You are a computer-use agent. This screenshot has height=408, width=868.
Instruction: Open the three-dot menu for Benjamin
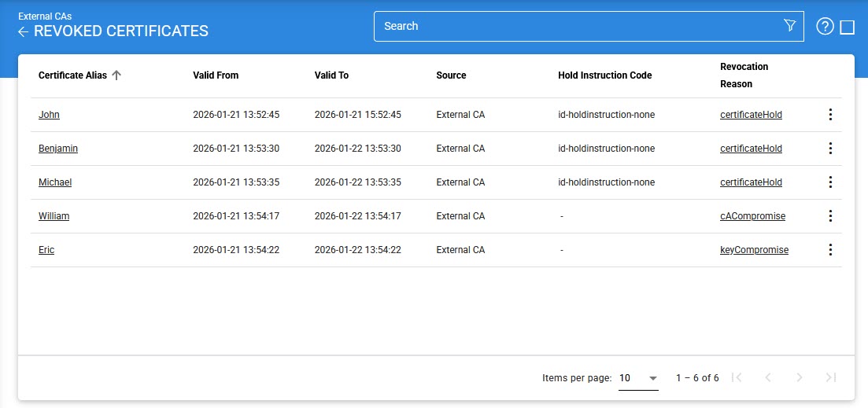829,149
